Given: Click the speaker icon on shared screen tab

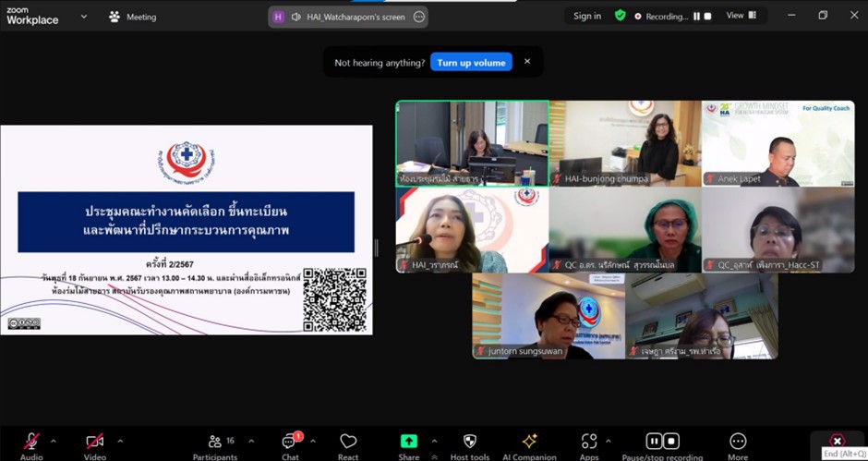Looking at the screenshot, I should point(296,17).
